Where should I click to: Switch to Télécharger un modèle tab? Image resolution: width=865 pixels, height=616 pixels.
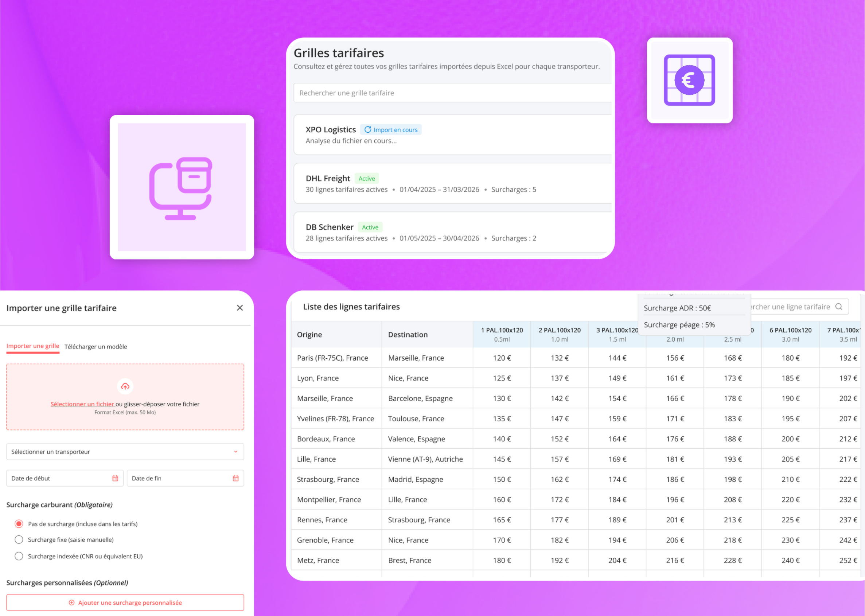pyautogui.click(x=96, y=347)
